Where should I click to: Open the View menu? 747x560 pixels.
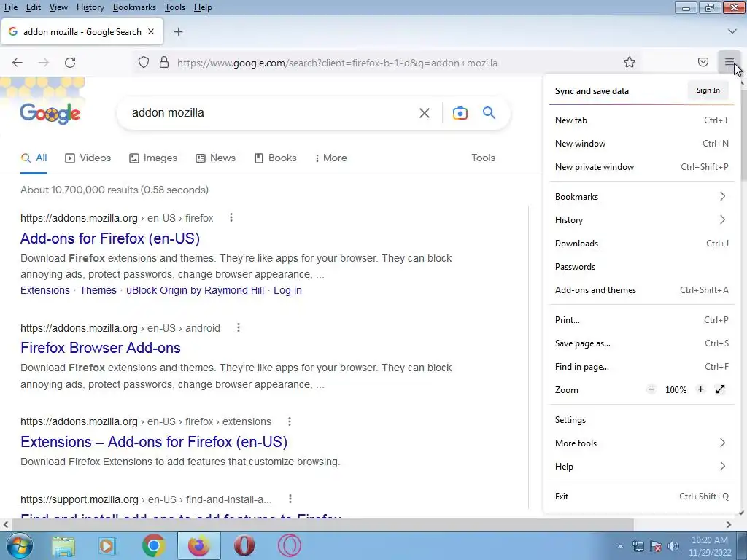point(58,7)
